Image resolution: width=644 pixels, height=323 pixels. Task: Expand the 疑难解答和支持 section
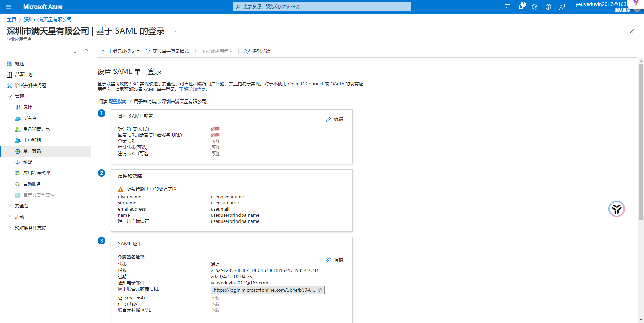pos(10,228)
